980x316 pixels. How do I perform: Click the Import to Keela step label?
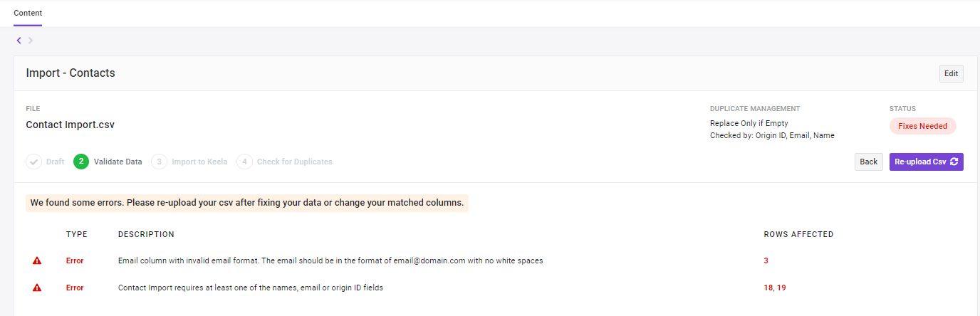click(x=199, y=162)
